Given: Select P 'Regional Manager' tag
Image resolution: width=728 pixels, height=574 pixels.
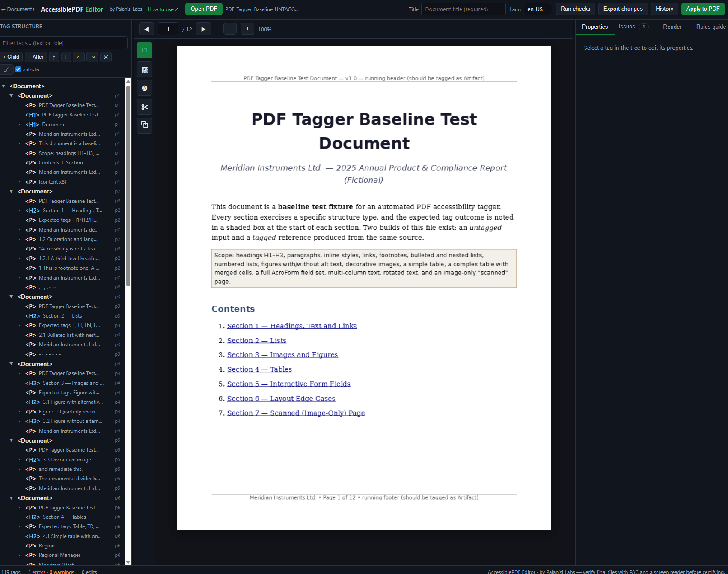Looking at the screenshot, I should coord(53,555).
